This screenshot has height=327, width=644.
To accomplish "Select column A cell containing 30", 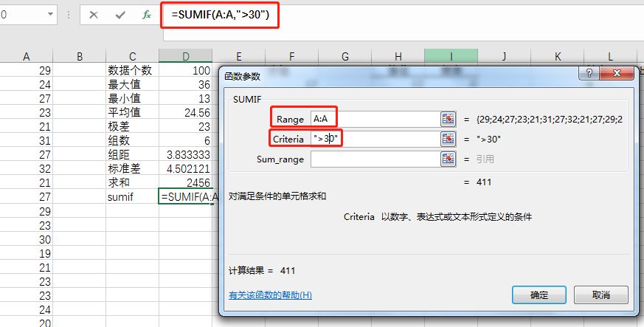I will coord(27,239).
